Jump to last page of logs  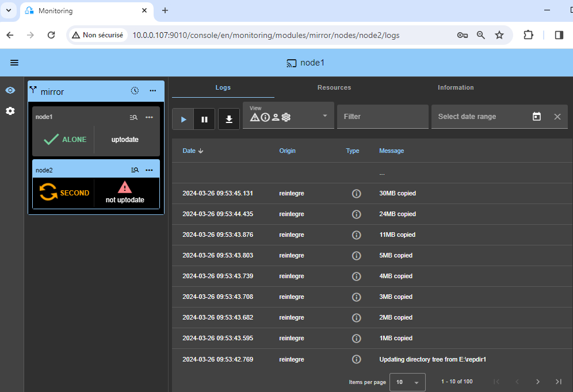[558, 382]
